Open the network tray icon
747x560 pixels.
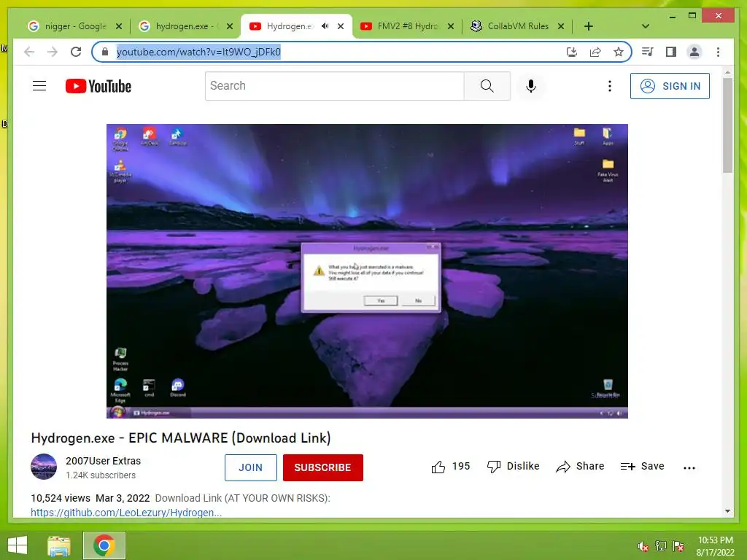click(x=661, y=546)
